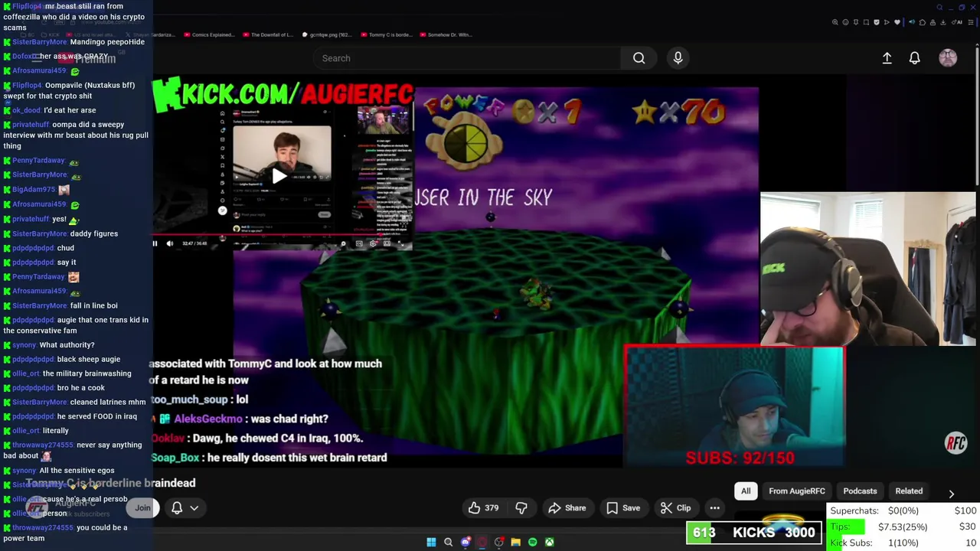Click the browser downloads icon
980x551 pixels.
(x=943, y=22)
